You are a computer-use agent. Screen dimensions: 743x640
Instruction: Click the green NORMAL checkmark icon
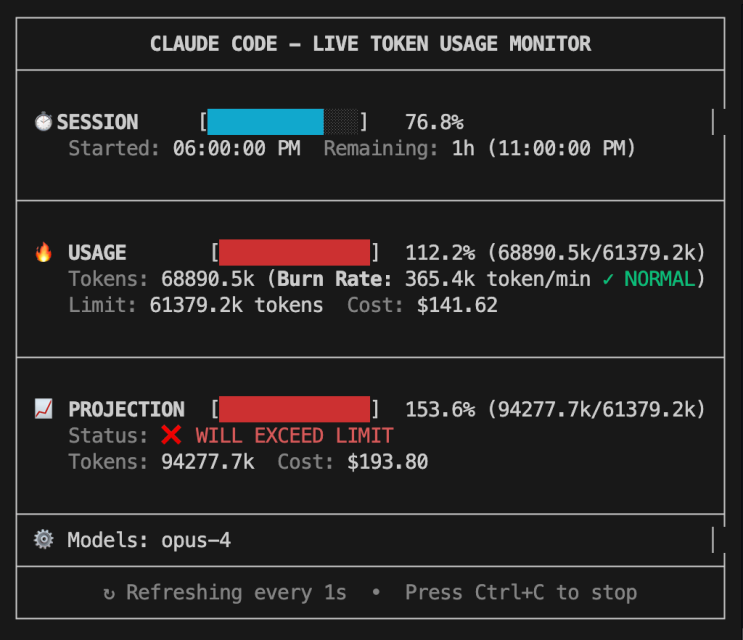click(x=607, y=279)
